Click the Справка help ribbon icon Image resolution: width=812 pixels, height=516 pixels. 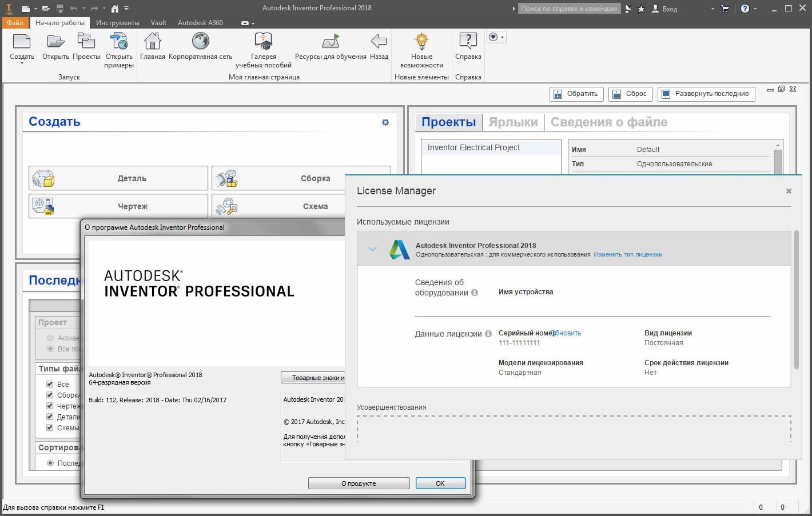(x=468, y=41)
